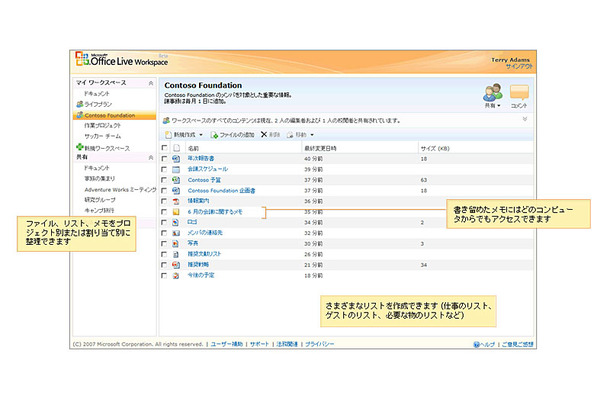Screen dimensions: 610x400
Task: Open the 会議スケジュール link
Action: click(x=208, y=169)
